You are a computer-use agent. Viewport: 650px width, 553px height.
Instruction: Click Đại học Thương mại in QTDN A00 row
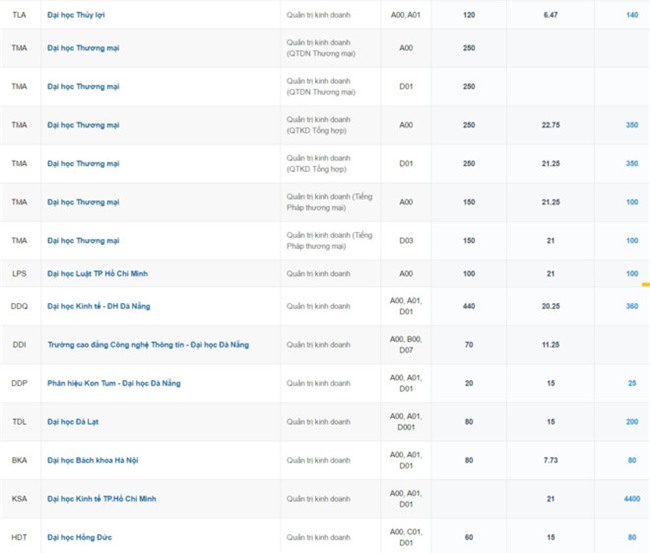[x=83, y=47]
